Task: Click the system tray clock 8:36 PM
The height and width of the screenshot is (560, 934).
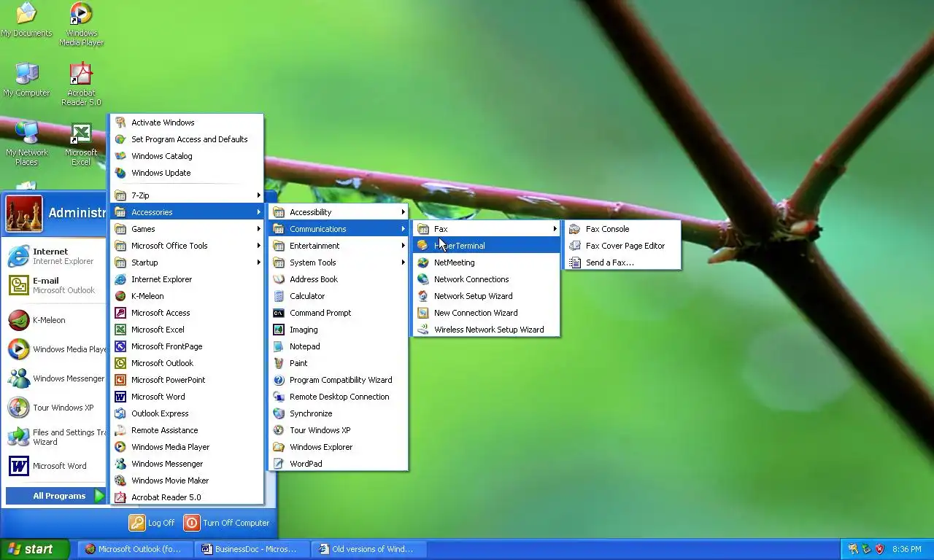Action: point(907,549)
